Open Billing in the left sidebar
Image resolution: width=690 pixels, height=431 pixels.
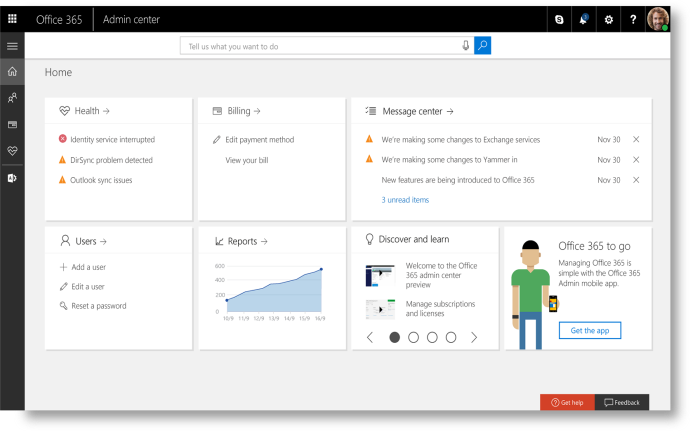(12, 125)
